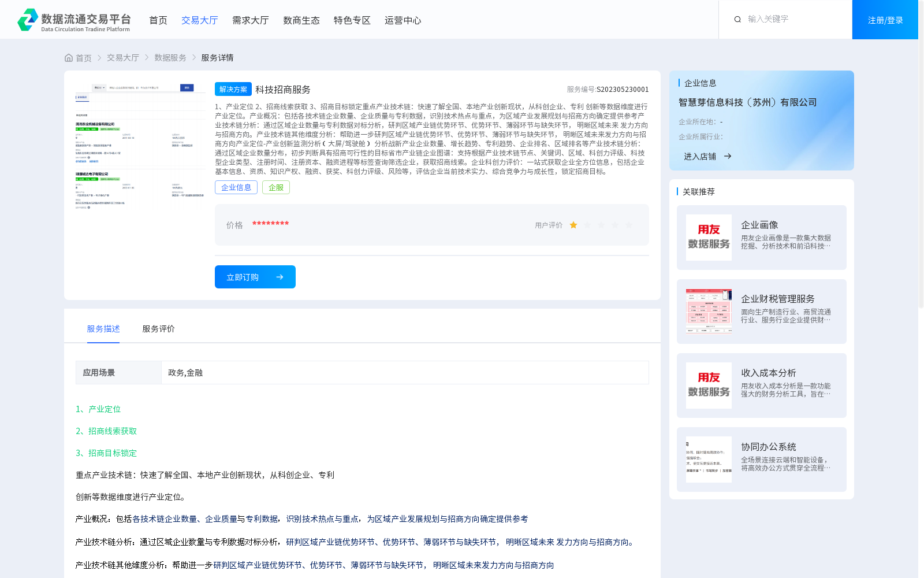924x578 pixels.
Task: Switch to the 服务评价 tab
Action: click(x=159, y=329)
